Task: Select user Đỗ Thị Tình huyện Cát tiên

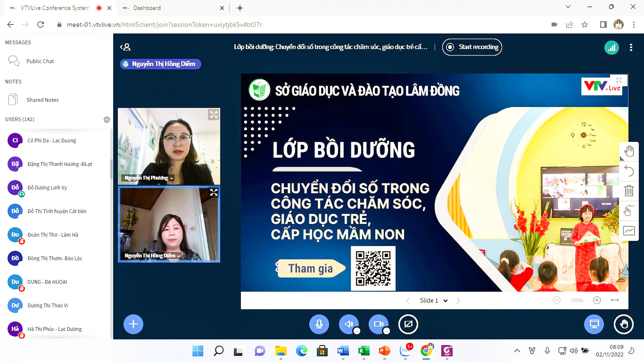Action: point(56,211)
